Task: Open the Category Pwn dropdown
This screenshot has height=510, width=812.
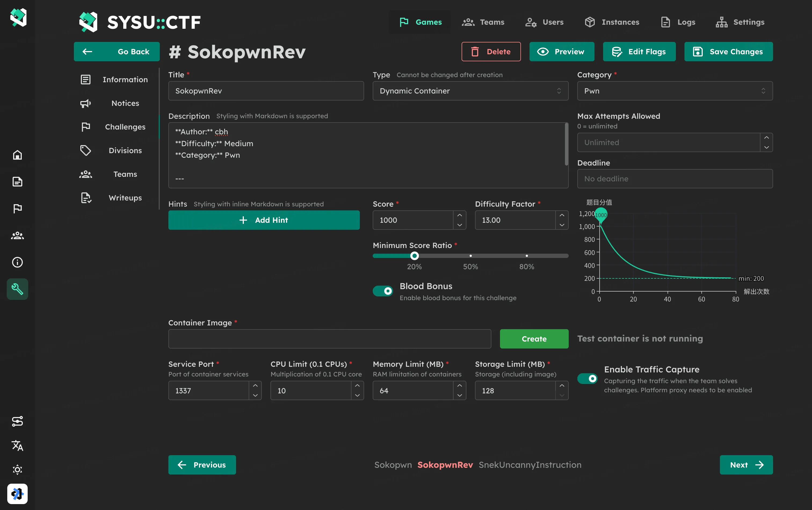Action: [675, 91]
